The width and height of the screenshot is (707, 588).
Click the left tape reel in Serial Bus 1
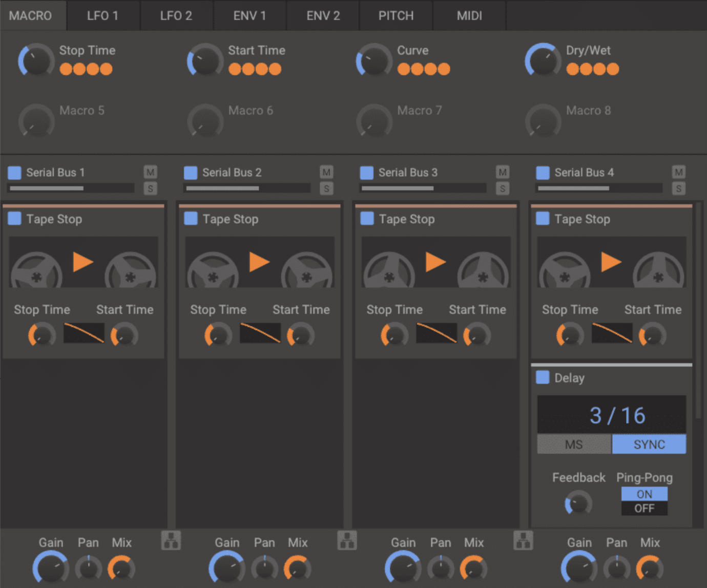36,270
